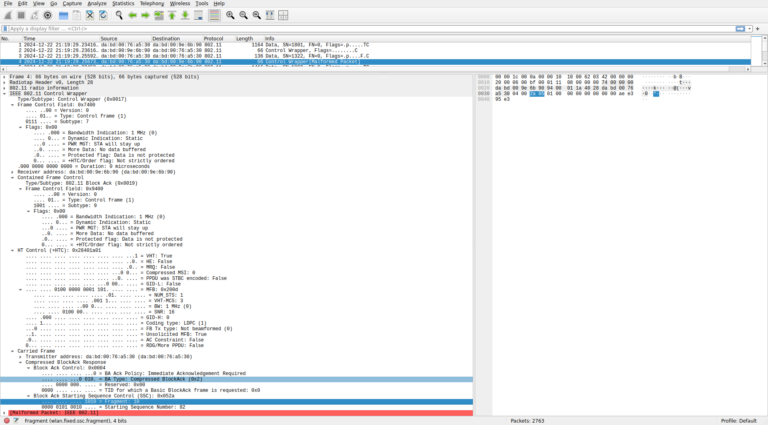
Task: Open the expert information status icon
Action: [6, 421]
